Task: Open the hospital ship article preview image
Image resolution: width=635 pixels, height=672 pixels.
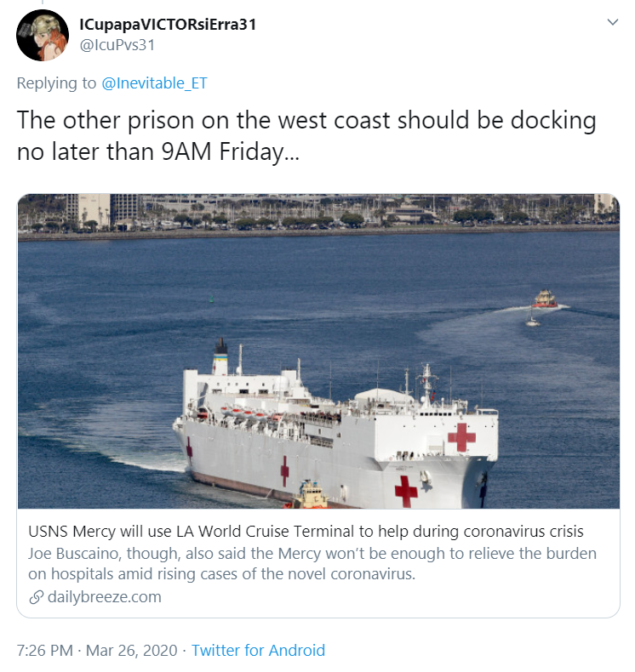Action: pos(318,351)
